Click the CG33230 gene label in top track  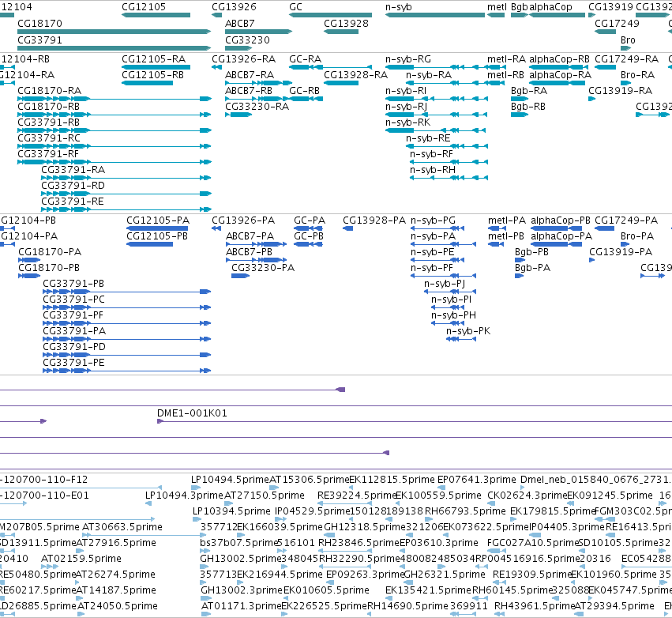coord(248,40)
